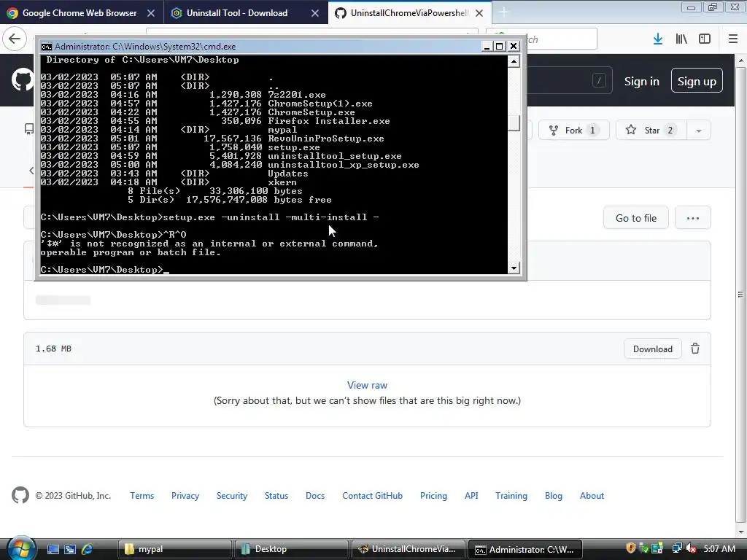
Task: Open the View raw link
Action: pyautogui.click(x=368, y=385)
